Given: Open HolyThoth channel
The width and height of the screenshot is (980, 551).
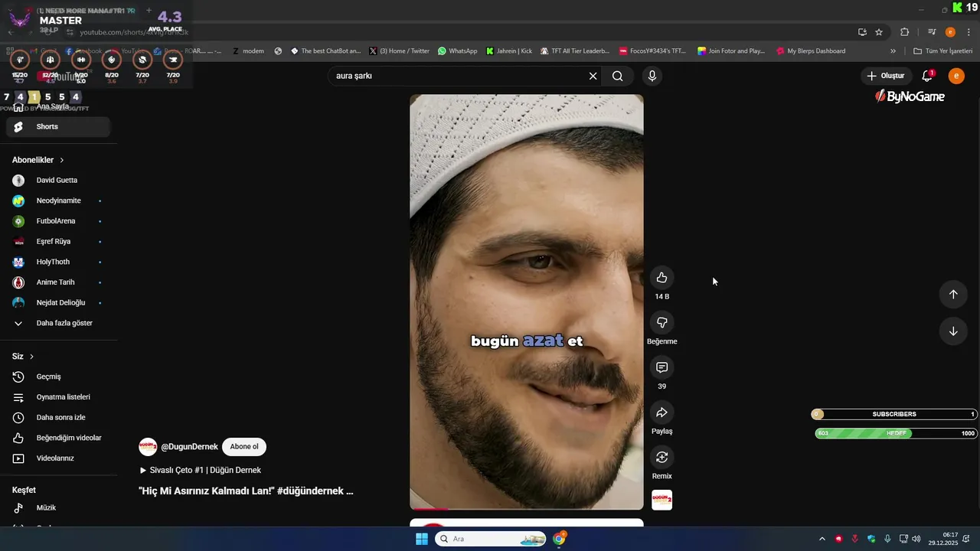Looking at the screenshot, I should pos(58,262).
